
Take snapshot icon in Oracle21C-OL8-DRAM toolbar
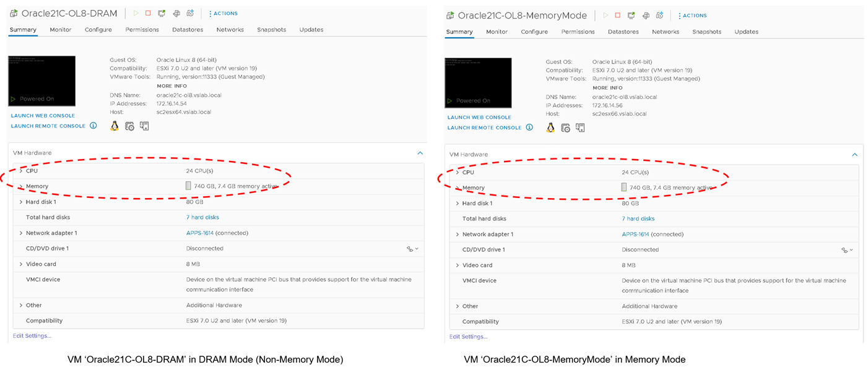pyautogui.click(x=190, y=13)
